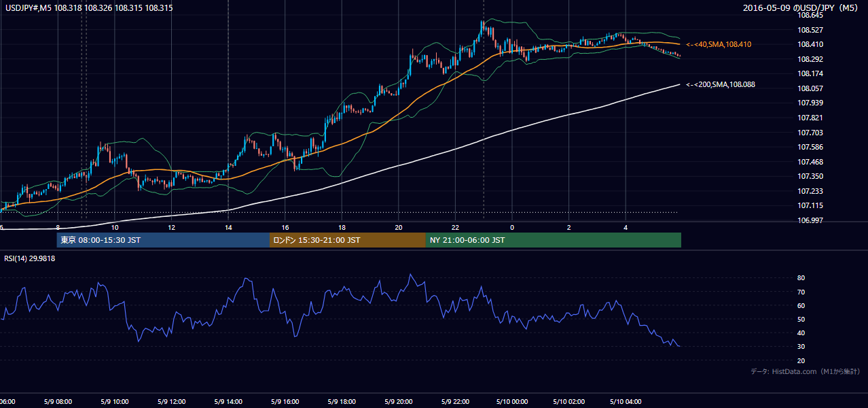Image resolution: width=868 pixels, height=408 pixels.
Task: Select the NY 21:00-06:00 JST session bar
Action: point(554,240)
